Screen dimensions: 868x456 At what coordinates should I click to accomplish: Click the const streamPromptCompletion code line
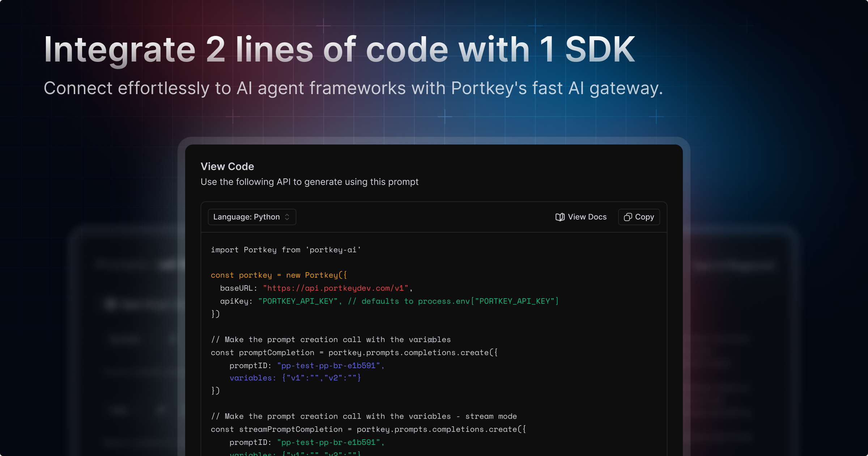coord(368,429)
